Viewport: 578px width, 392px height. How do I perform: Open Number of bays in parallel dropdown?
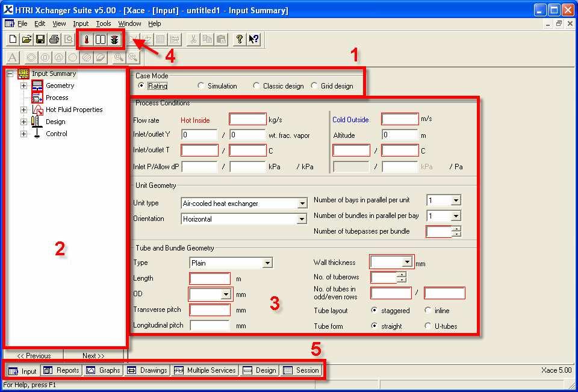456,201
